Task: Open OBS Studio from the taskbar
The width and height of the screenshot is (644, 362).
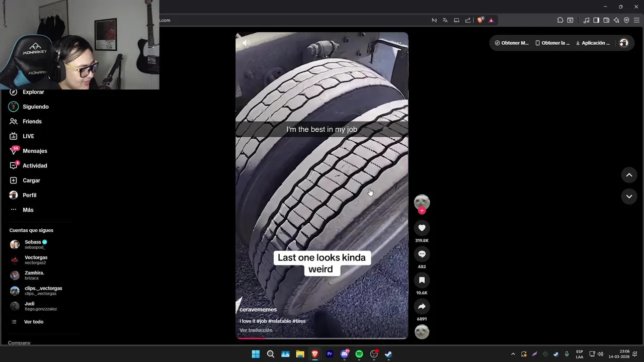Action: click(x=374, y=354)
